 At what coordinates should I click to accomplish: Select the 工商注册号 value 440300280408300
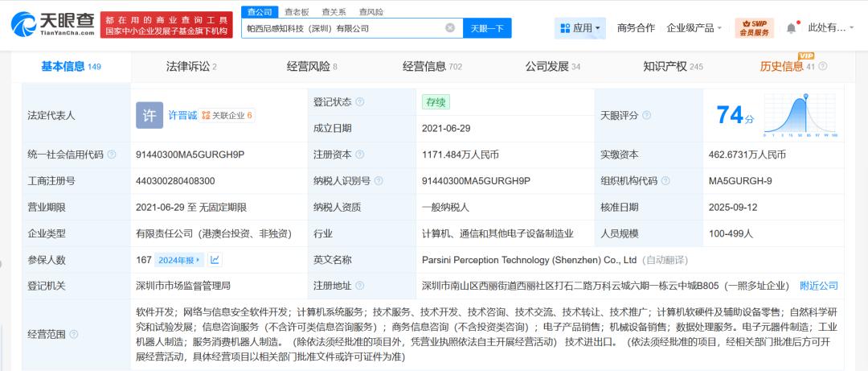pyautogui.click(x=175, y=181)
